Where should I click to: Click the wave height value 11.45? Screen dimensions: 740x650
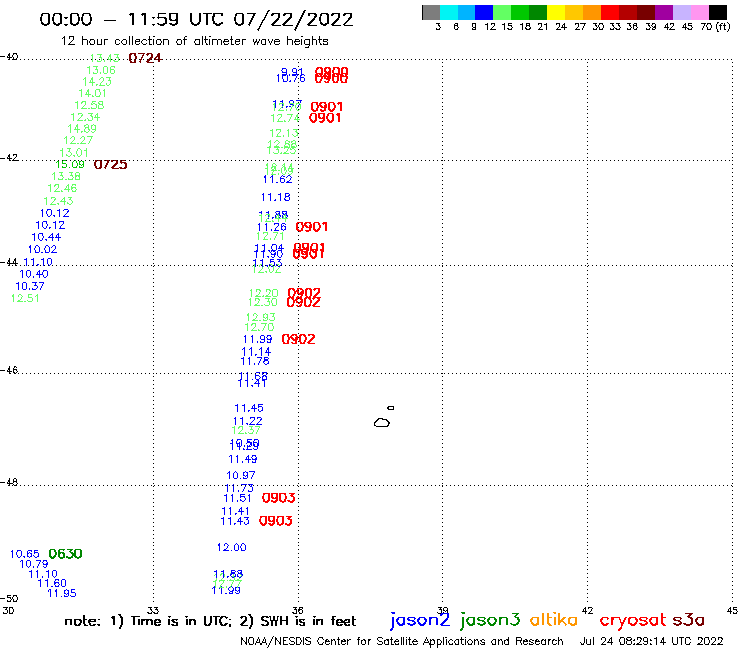(x=249, y=408)
